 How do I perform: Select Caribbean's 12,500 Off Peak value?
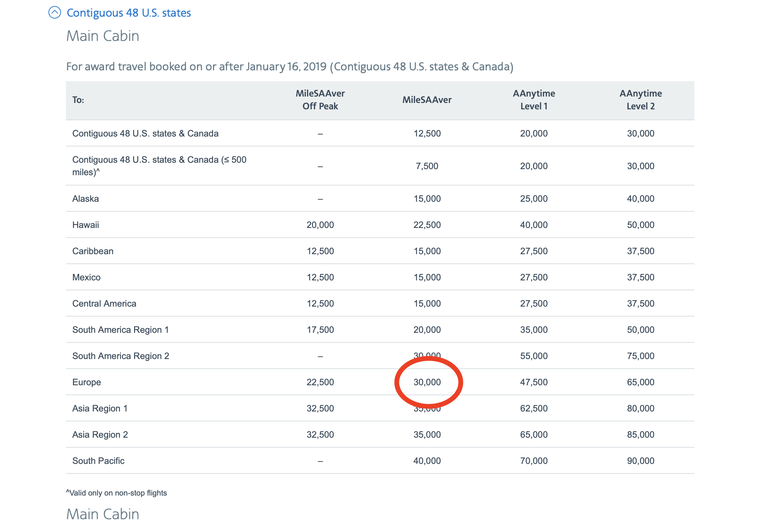coord(320,251)
